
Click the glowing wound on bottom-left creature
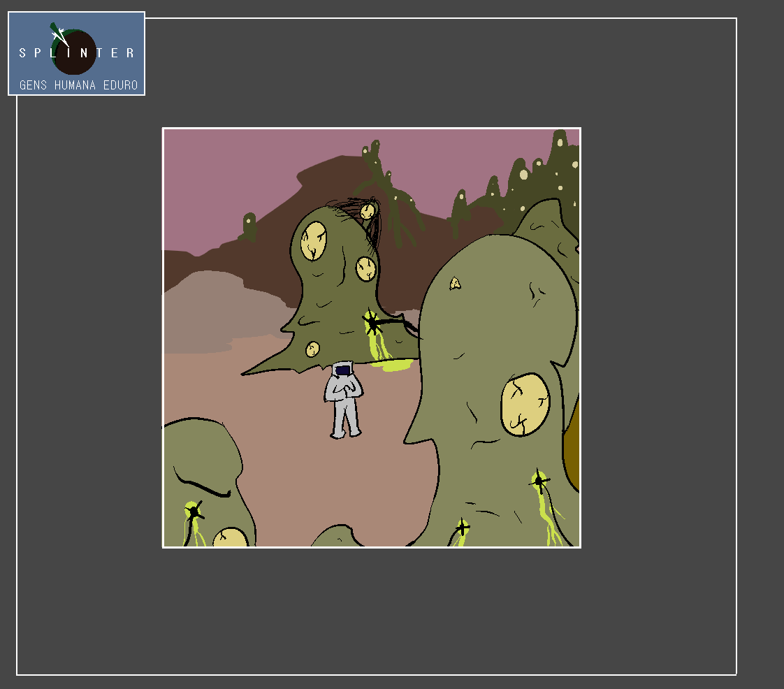point(193,513)
